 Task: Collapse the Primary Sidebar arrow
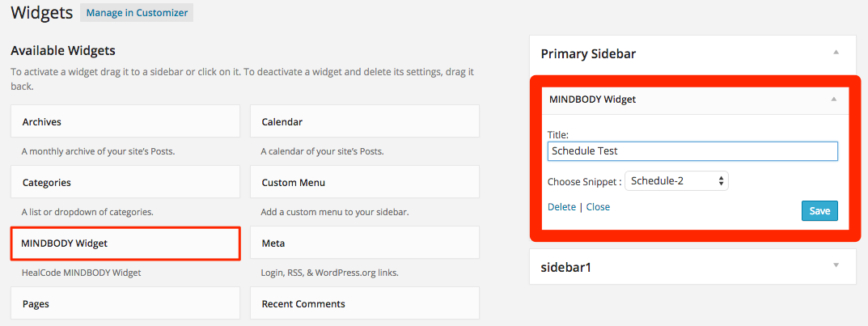click(836, 52)
